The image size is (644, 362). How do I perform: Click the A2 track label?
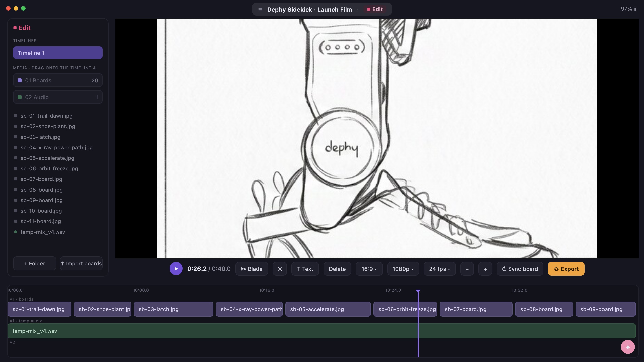(12, 342)
